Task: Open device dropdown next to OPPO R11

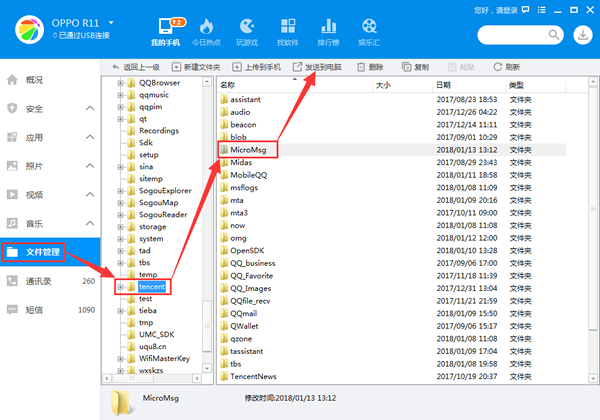Action: pyautogui.click(x=111, y=23)
